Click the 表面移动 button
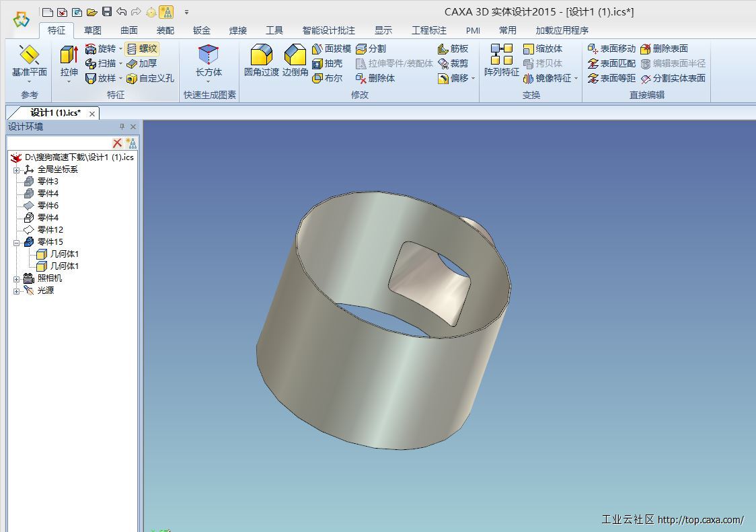This screenshot has width=756, height=532. (x=611, y=48)
